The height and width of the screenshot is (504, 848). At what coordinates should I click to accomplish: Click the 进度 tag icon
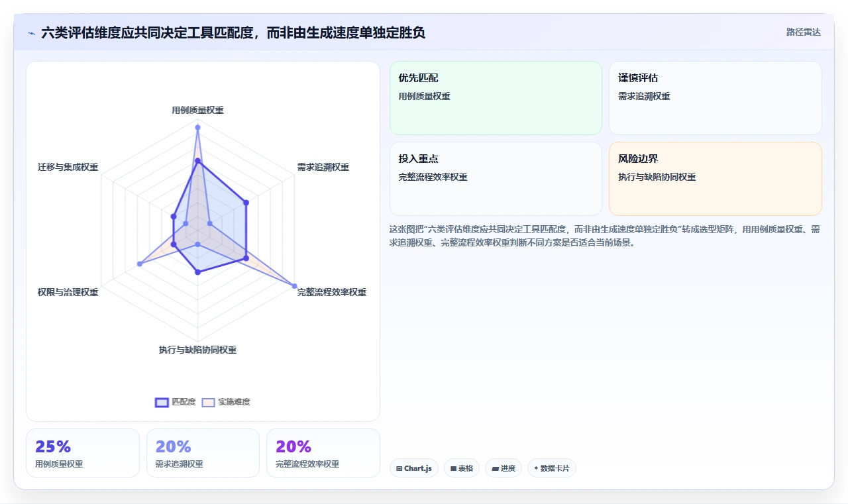[x=495, y=468]
